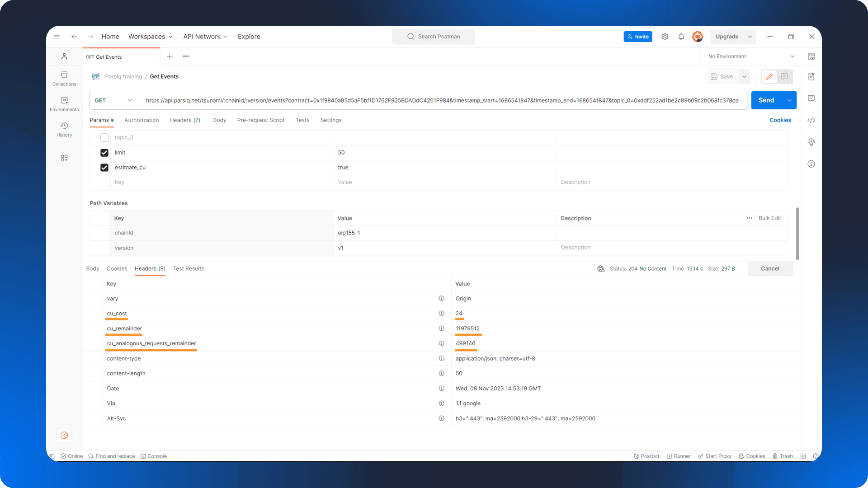Enable the topic_3 parameter checkbox

pos(104,137)
